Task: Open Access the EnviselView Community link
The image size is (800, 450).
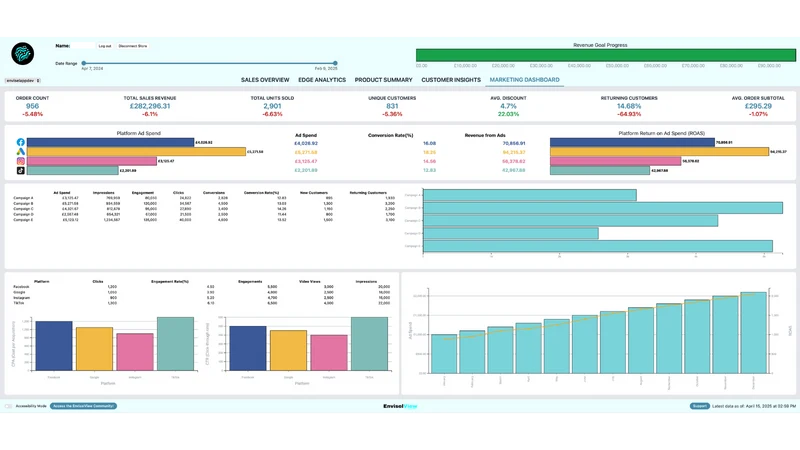Action: (x=84, y=406)
